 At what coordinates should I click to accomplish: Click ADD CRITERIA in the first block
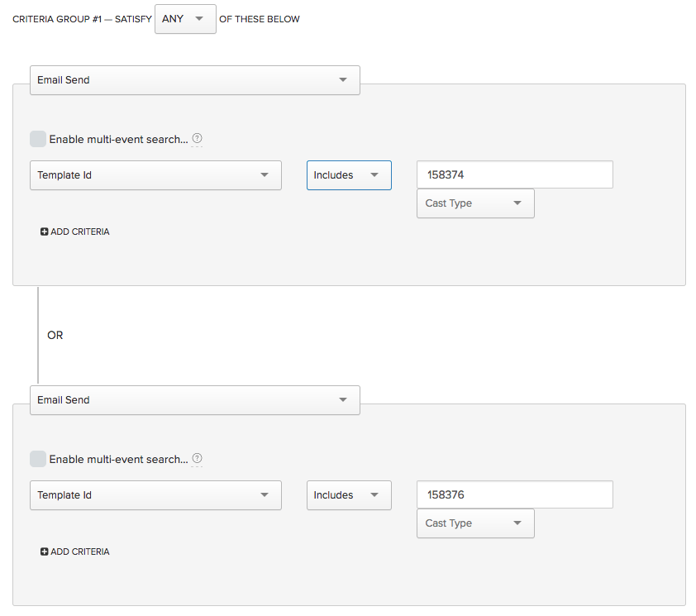click(x=80, y=232)
